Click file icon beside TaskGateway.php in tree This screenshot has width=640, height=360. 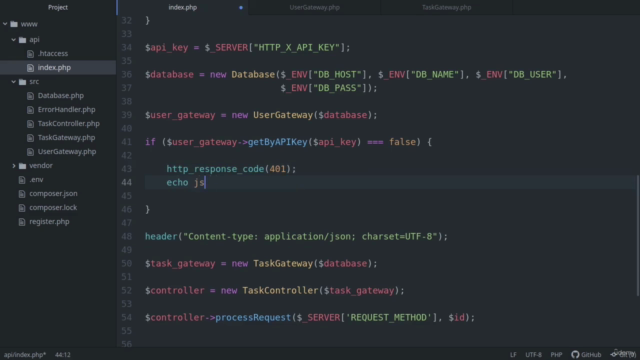(x=30, y=138)
